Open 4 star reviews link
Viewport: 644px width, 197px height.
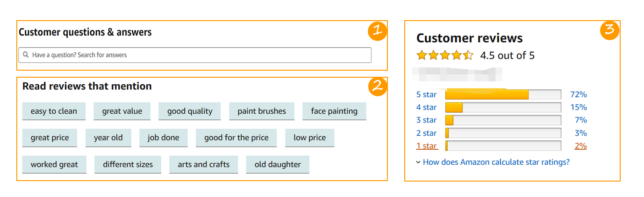pyautogui.click(x=426, y=108)
